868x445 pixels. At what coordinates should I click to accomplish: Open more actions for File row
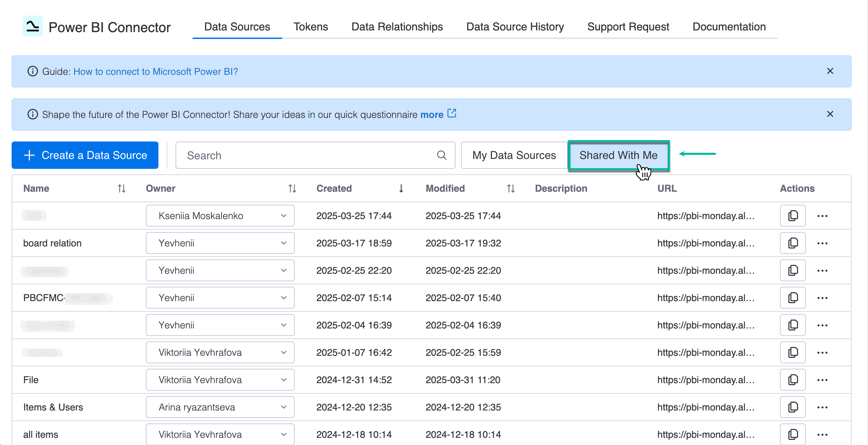click(x=822, y=380)
